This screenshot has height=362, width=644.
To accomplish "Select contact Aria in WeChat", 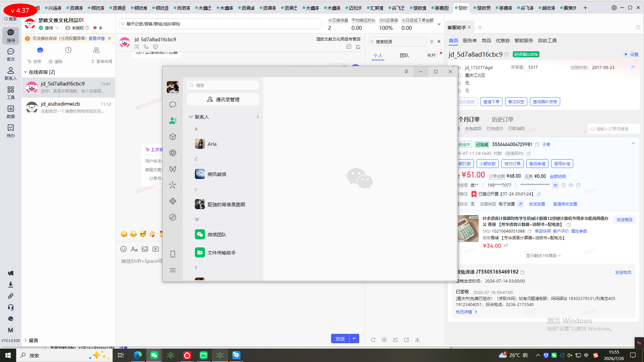I will click(x=223, y=144).
